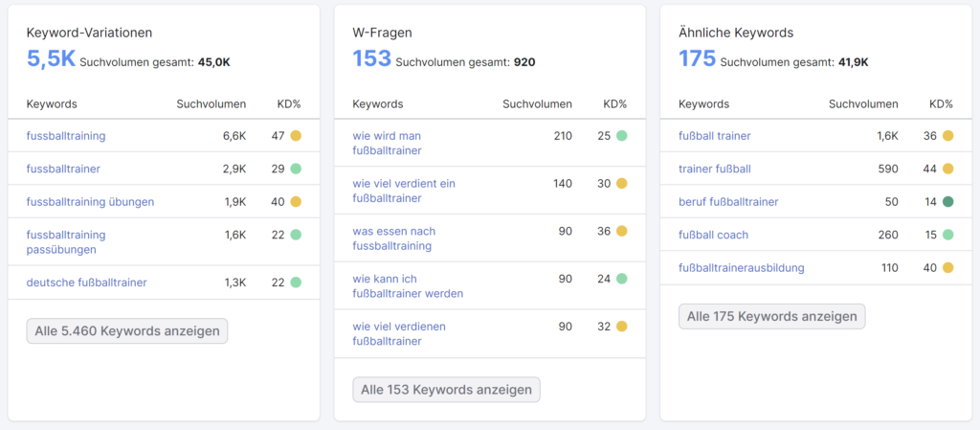Click the green KD dot for wie wird man fußballtrainer
Image resolution: width=980 pixels, height=430 pixels.
pos(621,136)
